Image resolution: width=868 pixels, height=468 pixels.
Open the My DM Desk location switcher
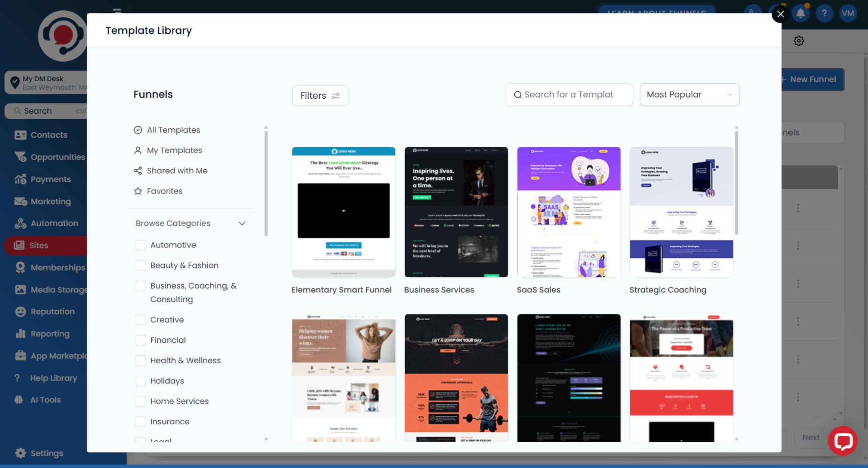click(x=46, y=83)
